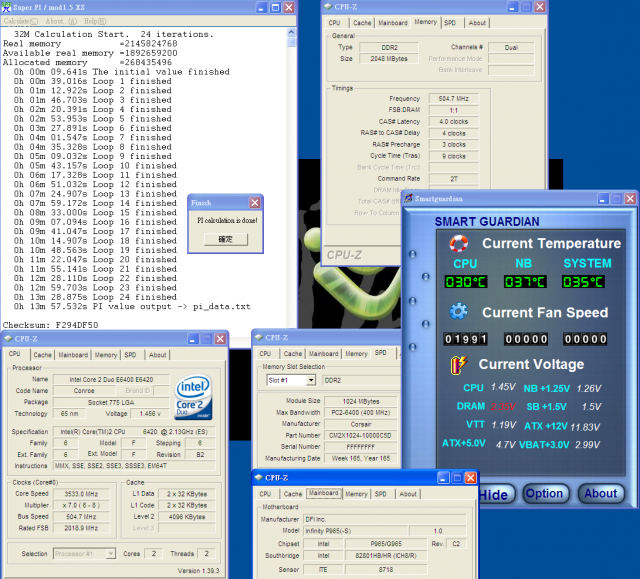The width and height of the screenshot is (640, 579).
Task: Open About tab in Memory CPU-Z window
Action: click(x=477, y=23)
